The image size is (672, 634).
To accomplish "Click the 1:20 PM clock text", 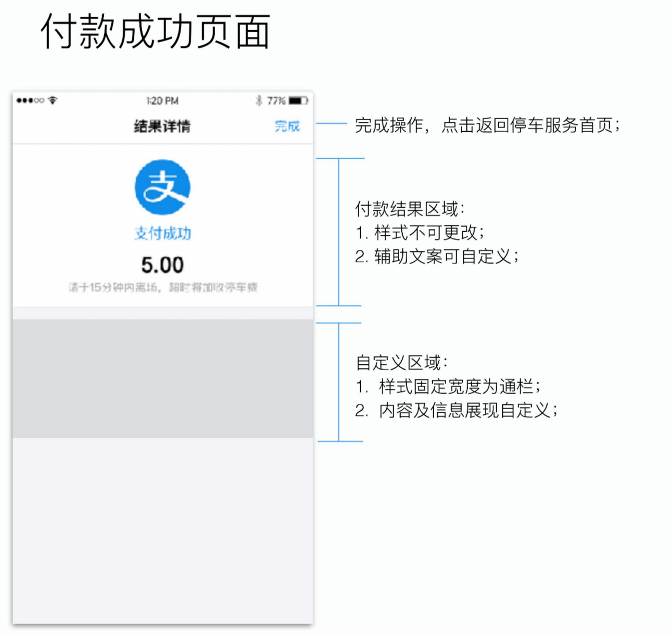I will (x=162, y=101).
